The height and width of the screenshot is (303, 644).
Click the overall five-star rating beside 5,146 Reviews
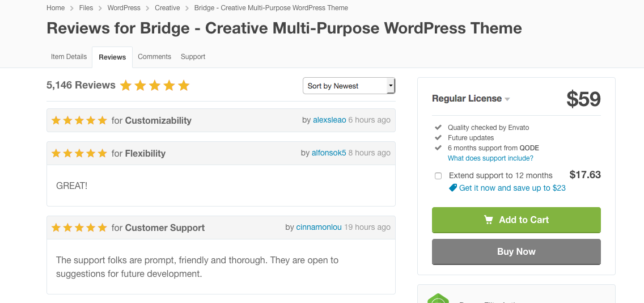tap(155, 86)
